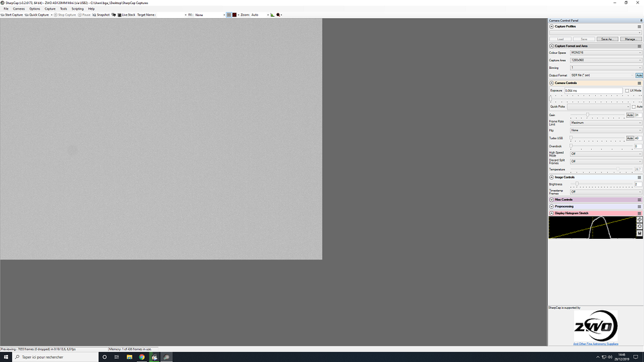The height and width of the screenshot is (362, 644).
Task: Open the Capture menu
Action: 50,8
